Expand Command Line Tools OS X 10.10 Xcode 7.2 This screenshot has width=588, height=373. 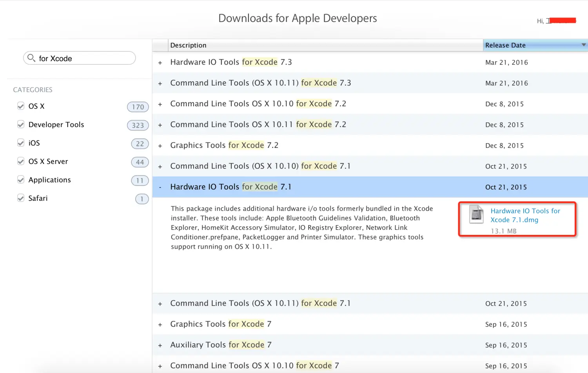(160, 104)
